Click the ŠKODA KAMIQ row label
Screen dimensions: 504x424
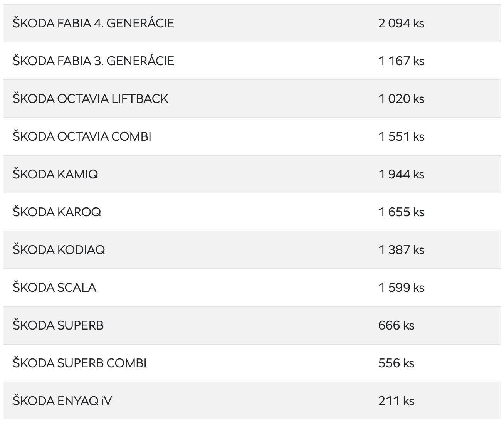55,174
